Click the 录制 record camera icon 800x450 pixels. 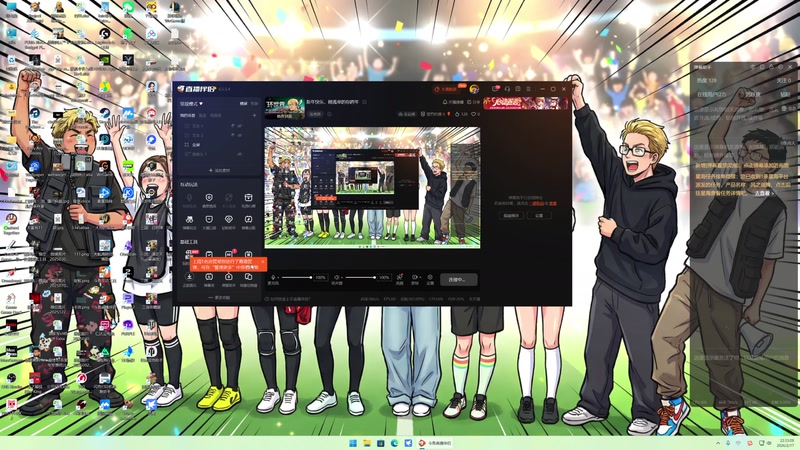click(415, 279)
